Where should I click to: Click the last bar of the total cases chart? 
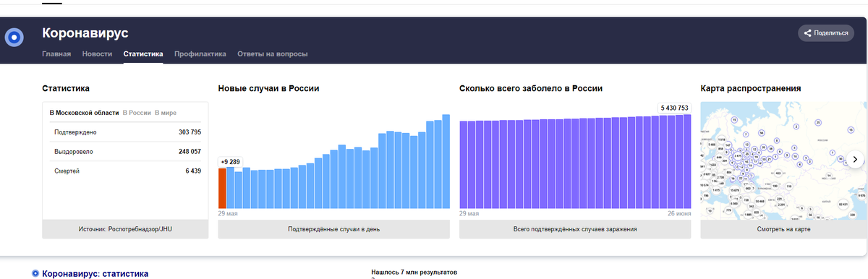click(x=687, y=161)
